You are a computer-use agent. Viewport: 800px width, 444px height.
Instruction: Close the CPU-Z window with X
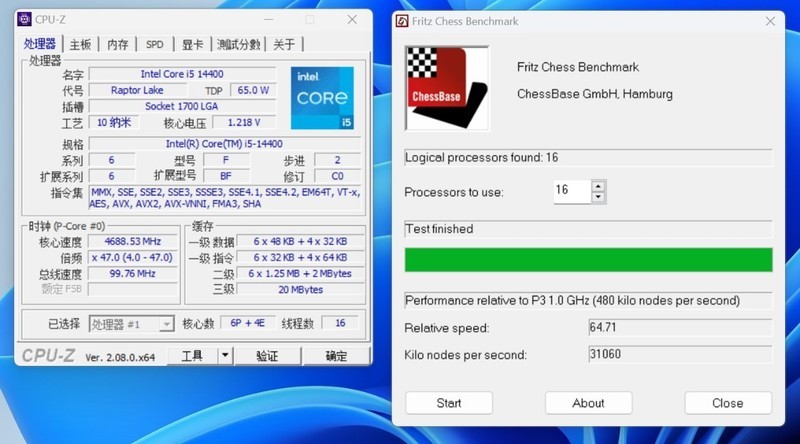point(352,19)
